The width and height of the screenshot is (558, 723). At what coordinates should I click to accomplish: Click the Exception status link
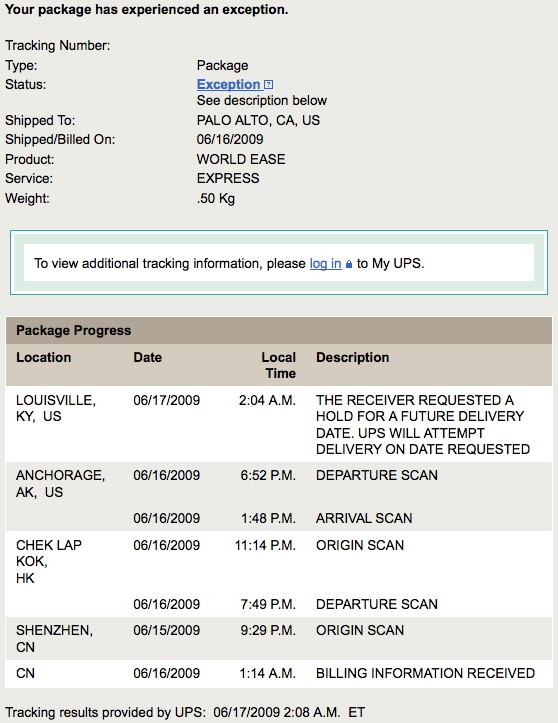coord(228,84)
